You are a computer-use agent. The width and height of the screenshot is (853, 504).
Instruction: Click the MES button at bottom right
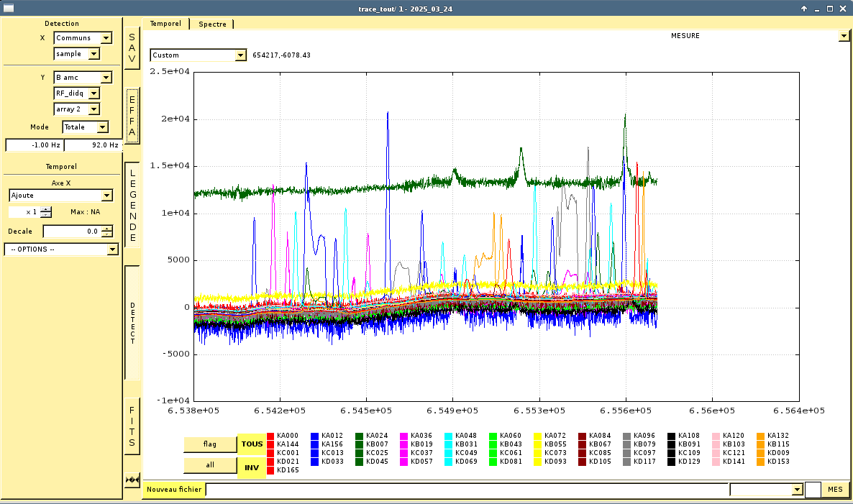[834, 490]
